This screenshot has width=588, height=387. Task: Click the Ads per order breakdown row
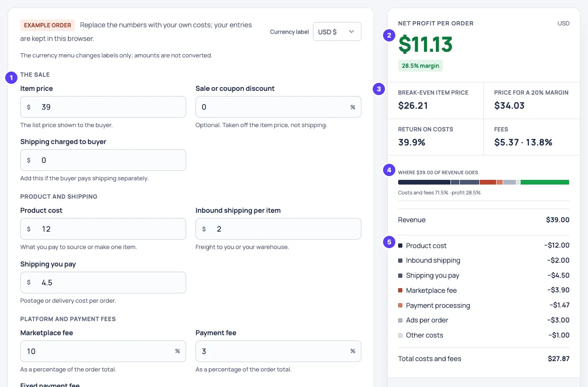pos(484,320)
